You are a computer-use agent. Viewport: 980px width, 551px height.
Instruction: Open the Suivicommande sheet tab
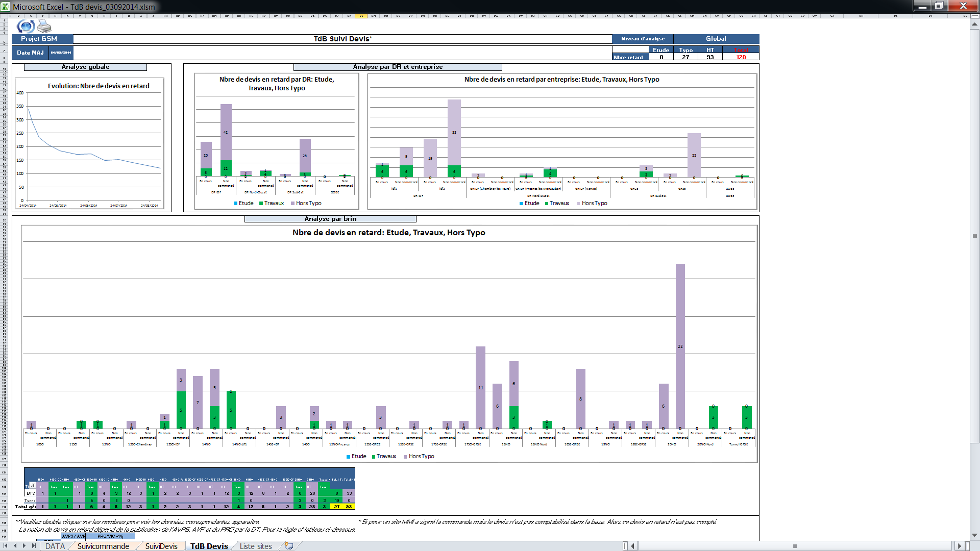point(103,546)
